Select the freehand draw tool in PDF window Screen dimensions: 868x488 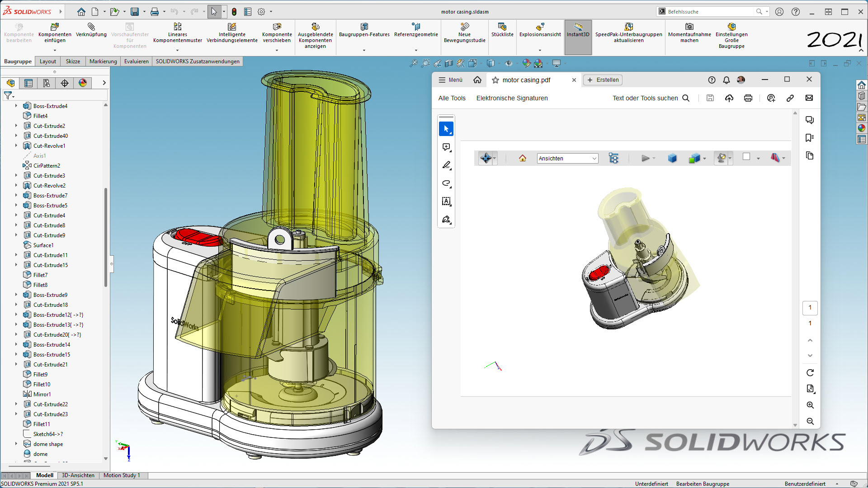[x=446, y=183]
